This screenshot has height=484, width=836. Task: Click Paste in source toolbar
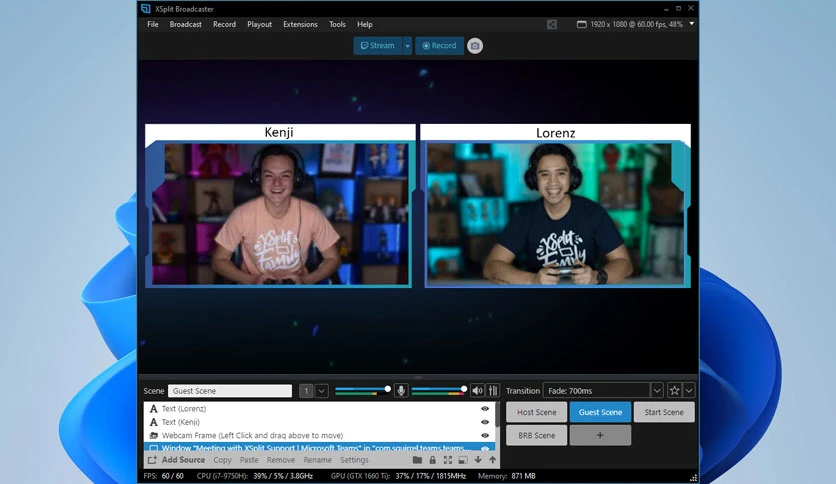[249, 459]
